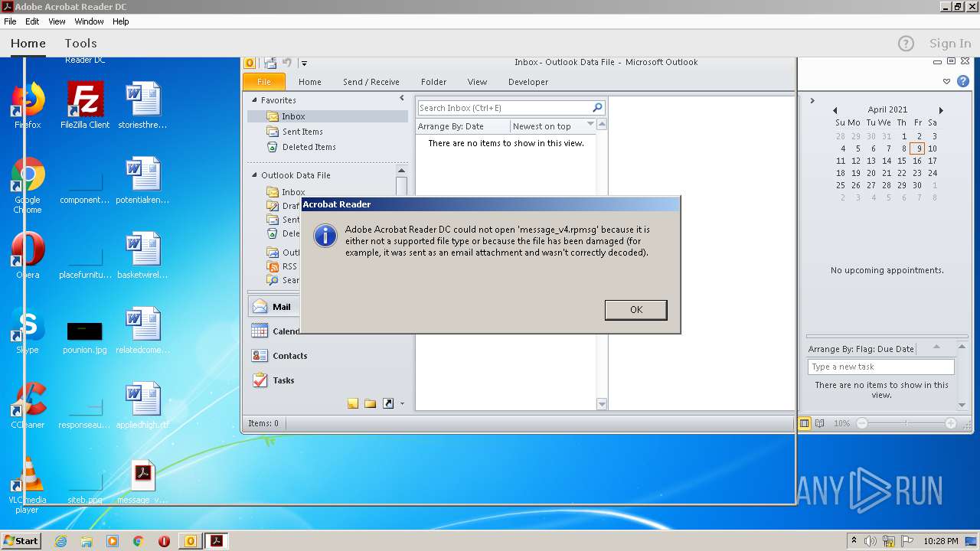Screen dimensions: 980x551
Task: Switch to Normal view icon in status bar
Action: (x=805, y=423)
